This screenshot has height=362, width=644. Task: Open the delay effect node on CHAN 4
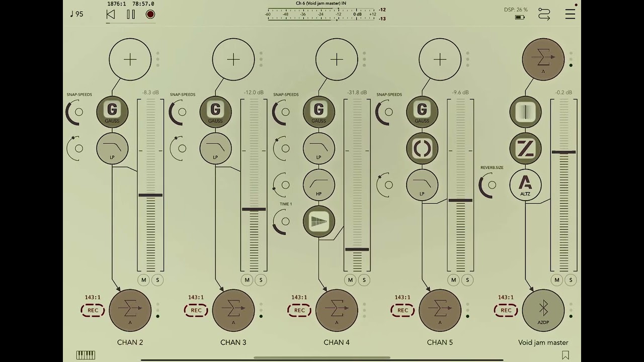point(319,221)
